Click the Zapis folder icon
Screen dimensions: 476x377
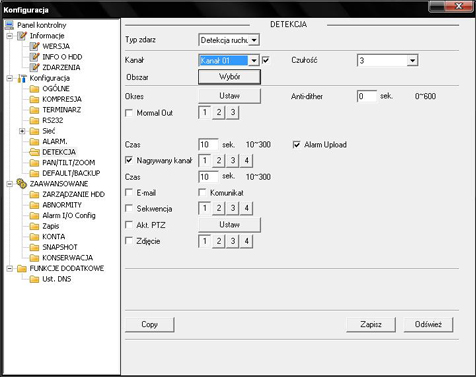(x=34, y=226)
